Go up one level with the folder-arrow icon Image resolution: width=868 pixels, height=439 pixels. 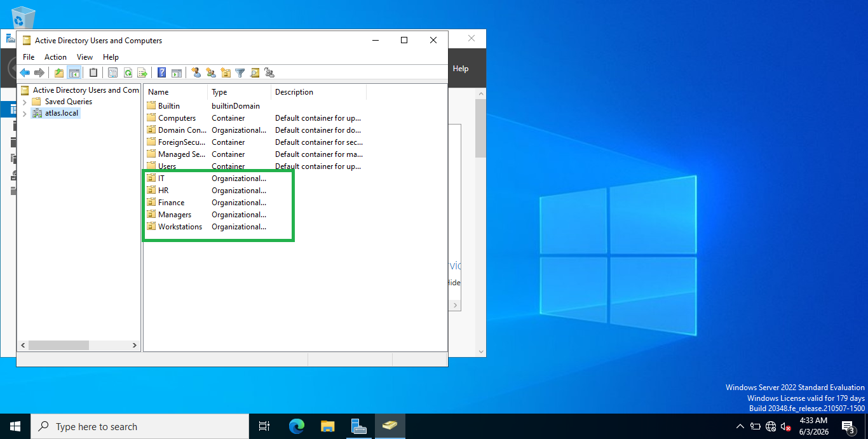59,72
